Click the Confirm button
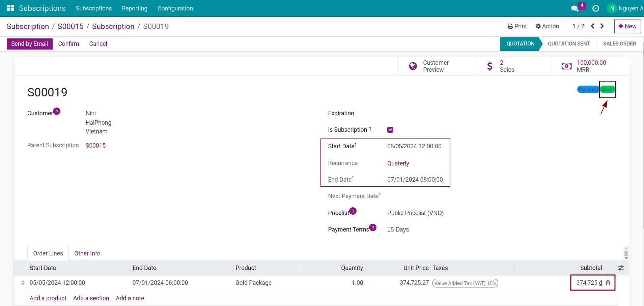The height and width of the screenshot is (306, 644). click(68, 44)
